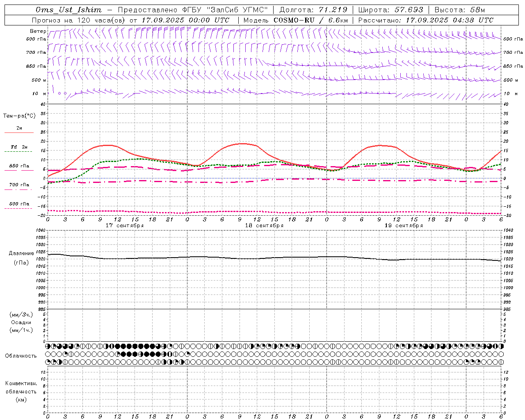Click the 'Давление' pressure panel label

coord(22,253)
